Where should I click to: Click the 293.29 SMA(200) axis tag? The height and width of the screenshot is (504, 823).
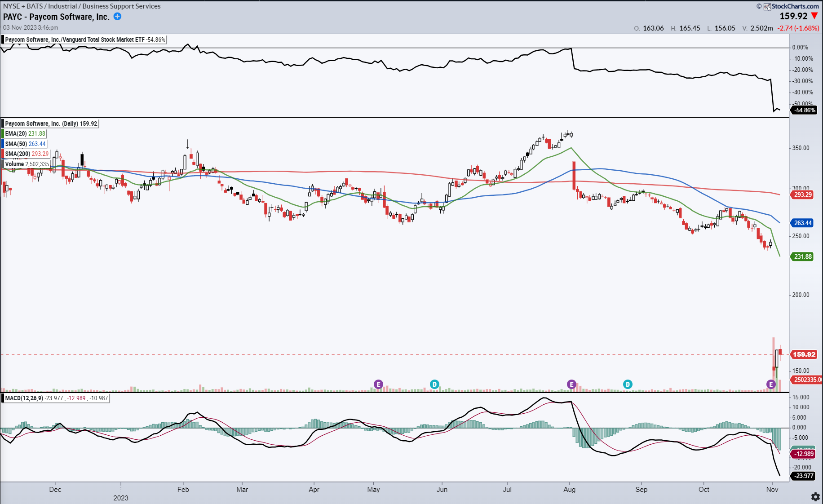pos(802,195)
